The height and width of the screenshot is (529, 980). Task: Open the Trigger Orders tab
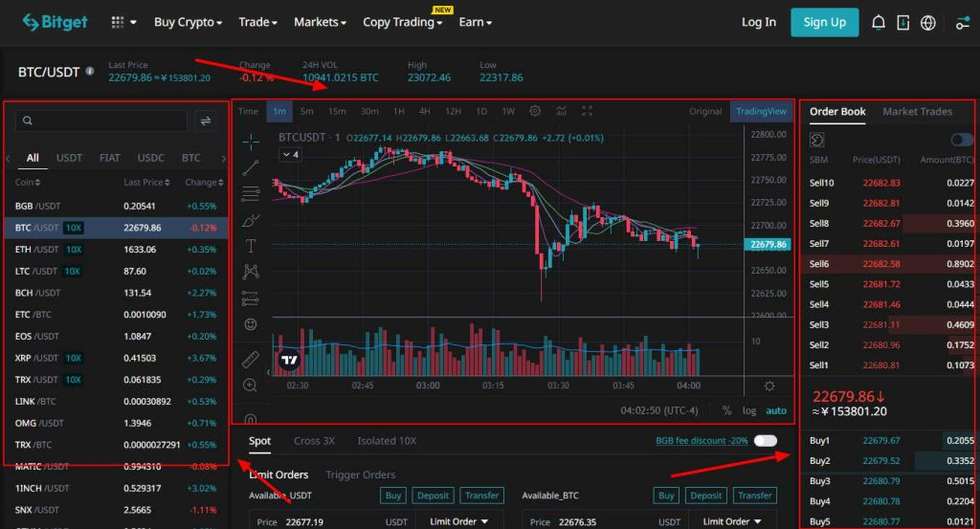pyautogui.click(x=361, y=475)
